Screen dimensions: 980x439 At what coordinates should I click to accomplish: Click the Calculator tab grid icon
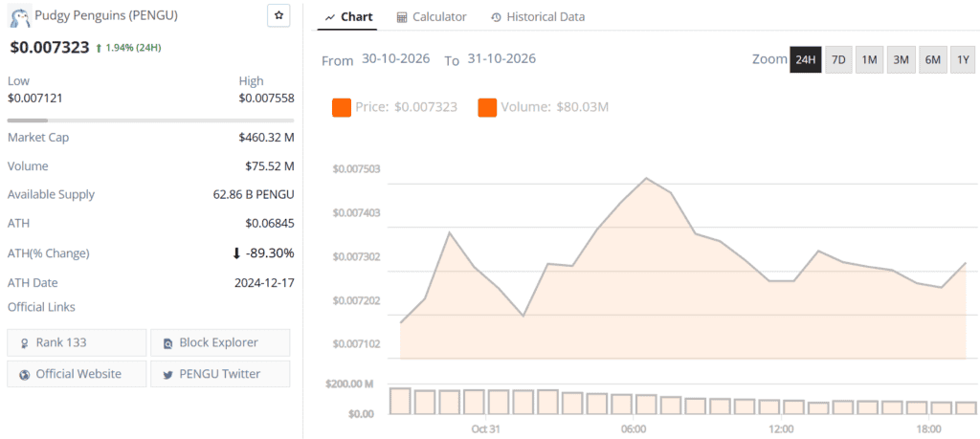click(402, 17)
